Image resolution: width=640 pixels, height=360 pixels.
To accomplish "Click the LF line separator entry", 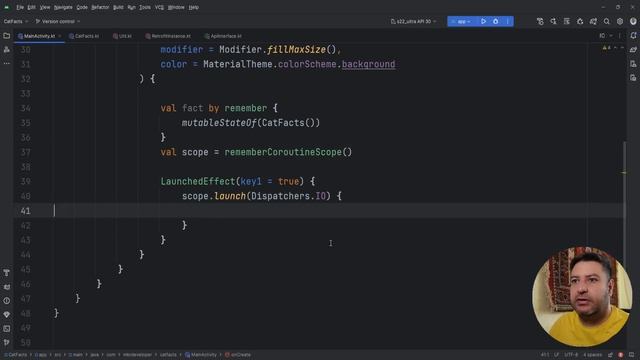I will coord(557,355).
